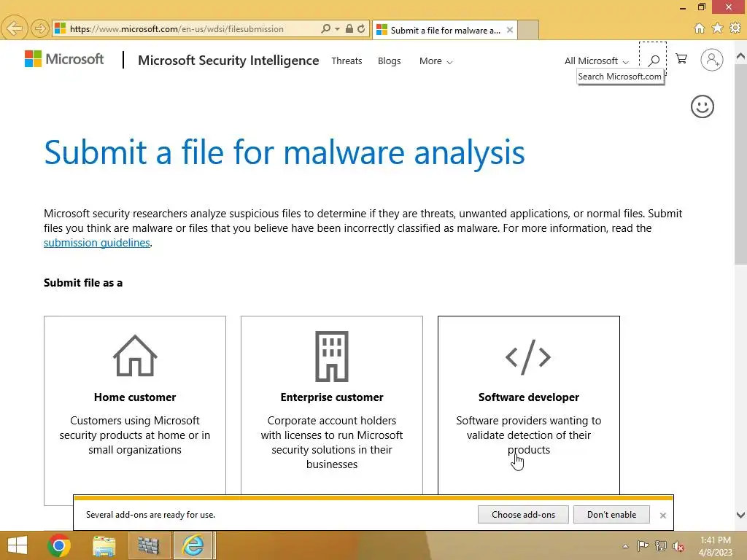Click the muted volume tray icon
The height and width of the screenshot is (560, 747).
coord(678,546)
